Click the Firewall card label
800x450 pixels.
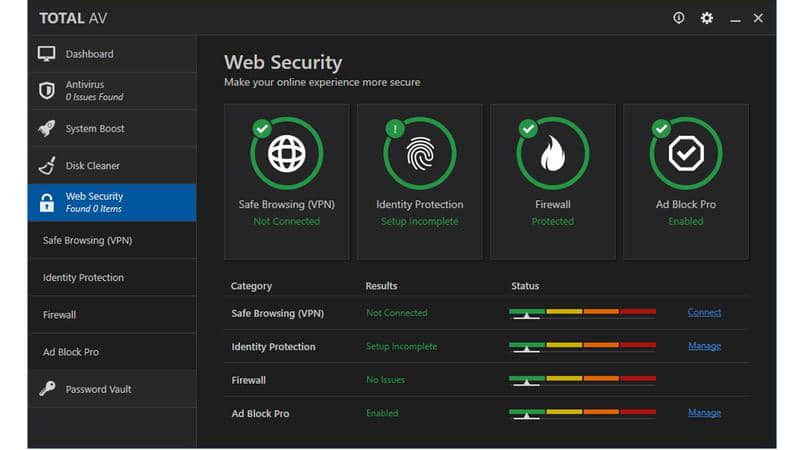pyautogui.click(x=553, y=204)
